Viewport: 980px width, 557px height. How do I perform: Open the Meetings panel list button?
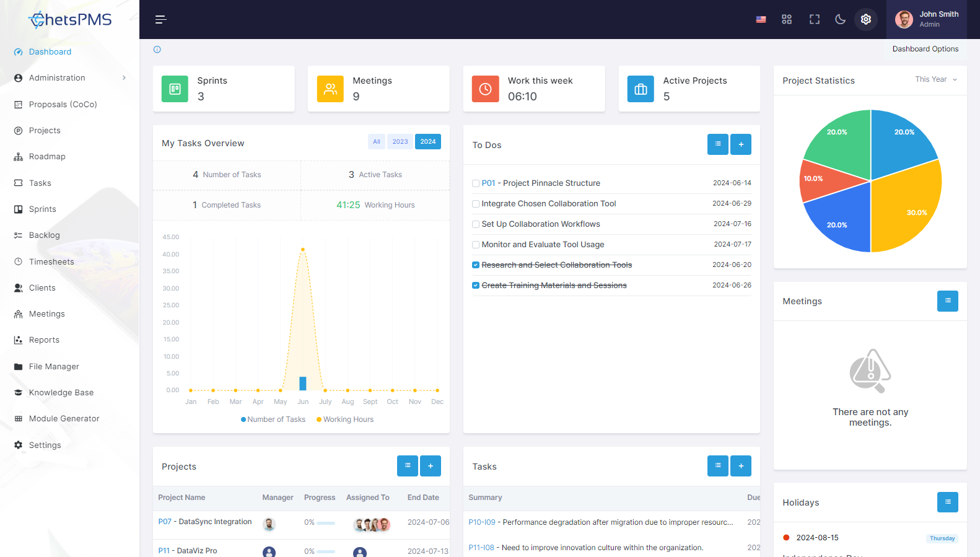(x=948, y=301)
